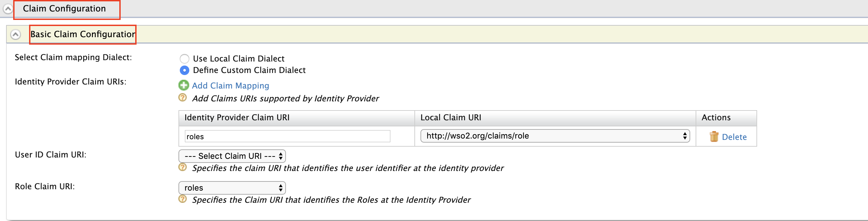Collapse Basic Claim Configuration using its arrow icon
The height and width of the screenshot is (221, 868).
16,34
